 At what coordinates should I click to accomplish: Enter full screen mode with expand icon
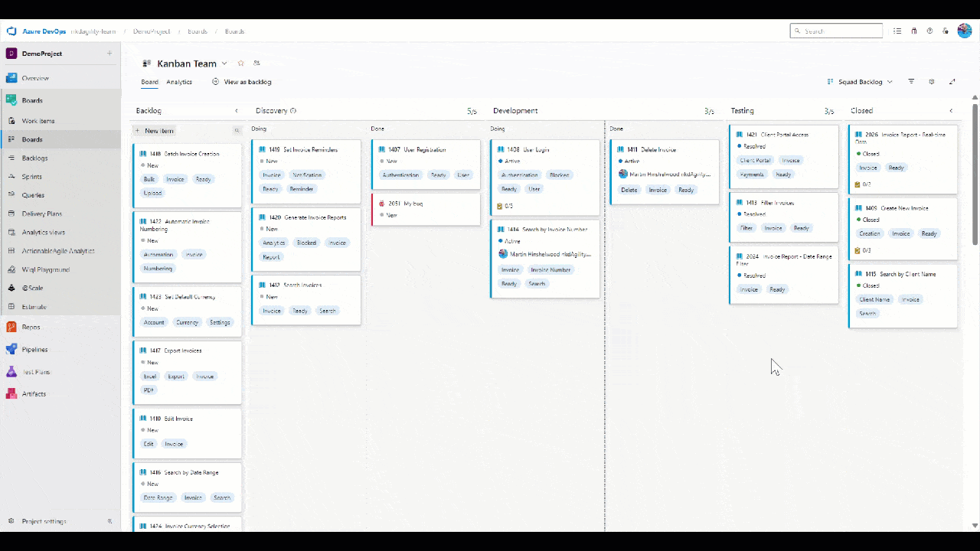tap(952, 82)
